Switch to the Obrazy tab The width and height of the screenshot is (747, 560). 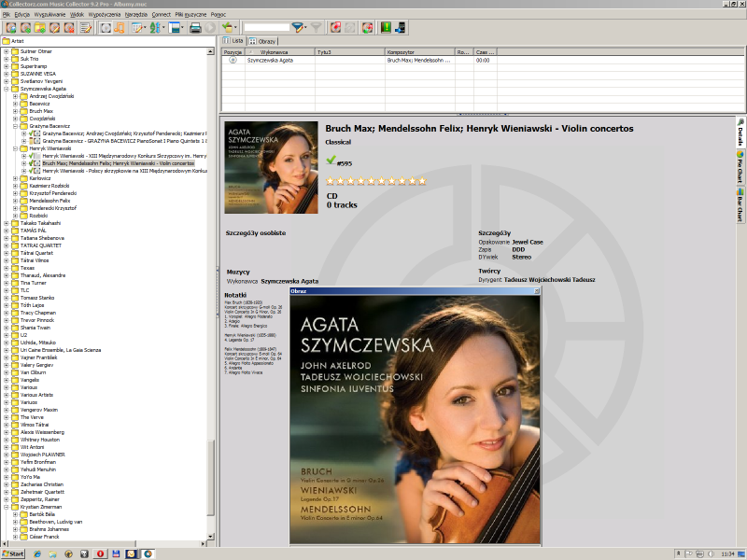tap(262, 41)
